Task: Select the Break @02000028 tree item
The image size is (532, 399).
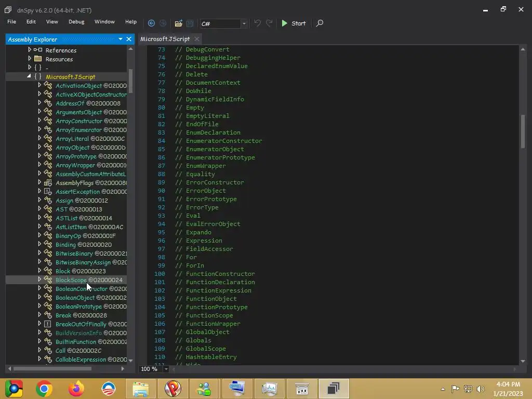Action: [x=81, y=315]
